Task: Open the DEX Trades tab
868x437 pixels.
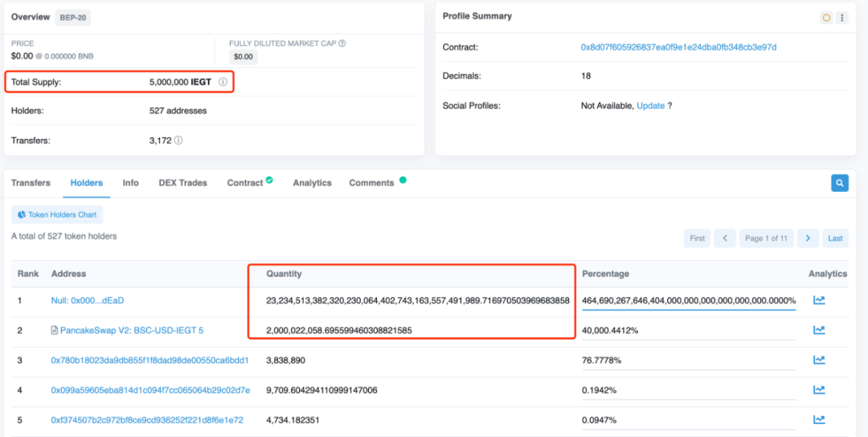Action: (182, 183)
